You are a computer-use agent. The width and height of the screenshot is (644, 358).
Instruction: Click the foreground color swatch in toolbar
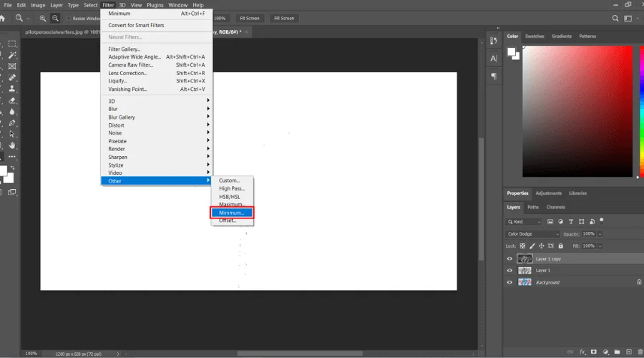click(3, 170)
